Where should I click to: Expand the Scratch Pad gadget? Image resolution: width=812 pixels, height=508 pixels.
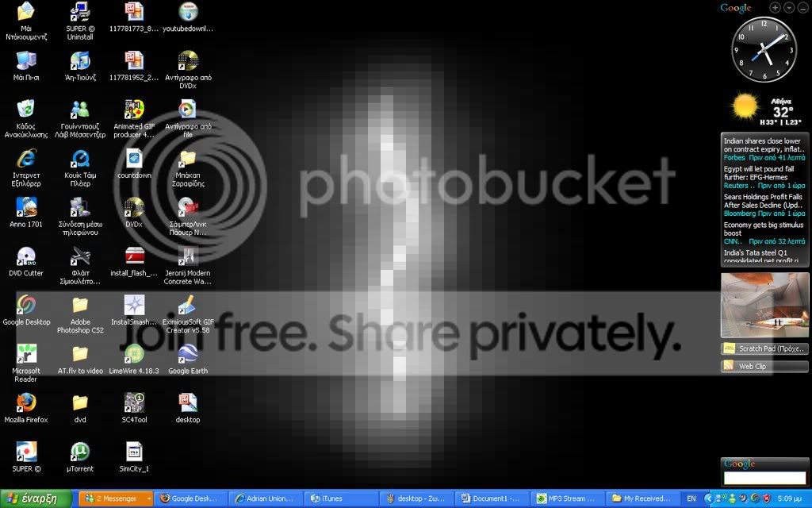764,348
